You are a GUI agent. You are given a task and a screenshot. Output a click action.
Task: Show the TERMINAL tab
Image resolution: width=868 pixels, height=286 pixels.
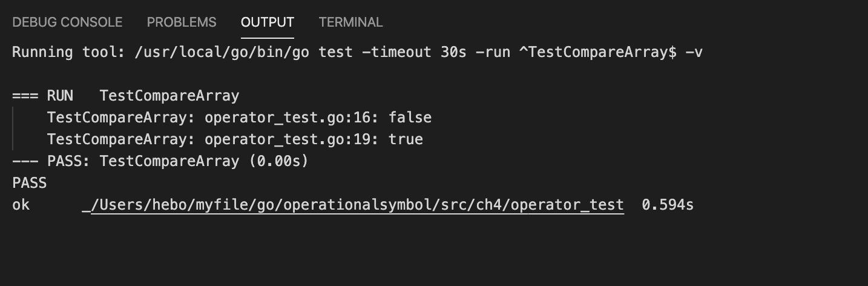[x=350, y=22]
